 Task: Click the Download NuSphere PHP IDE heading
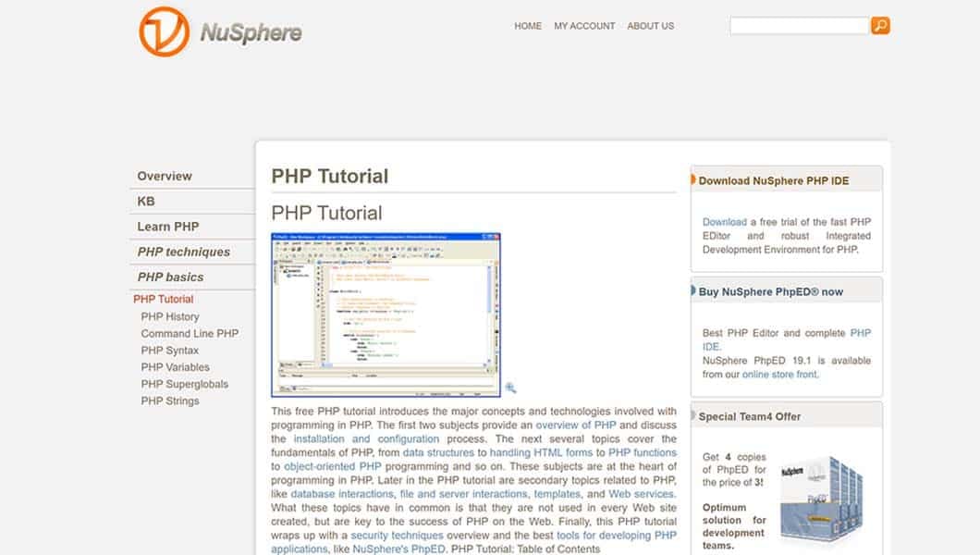pyautogui.click(x=774, y=180)
